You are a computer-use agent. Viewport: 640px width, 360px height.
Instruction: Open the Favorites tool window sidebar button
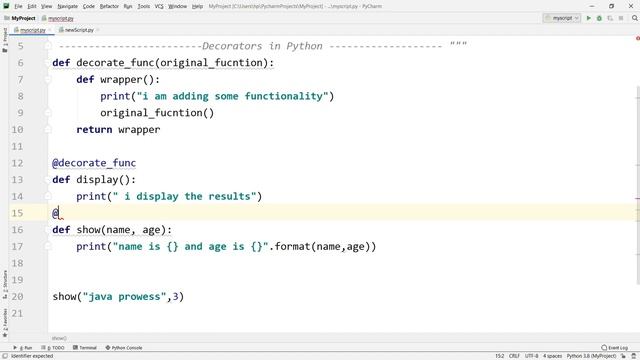point(5,322)
